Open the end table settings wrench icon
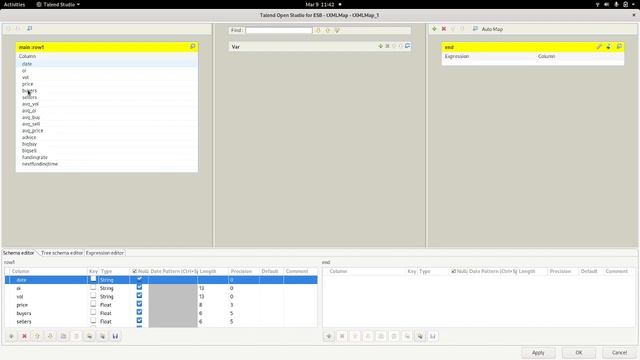640x360 pixels. (599, 47)
